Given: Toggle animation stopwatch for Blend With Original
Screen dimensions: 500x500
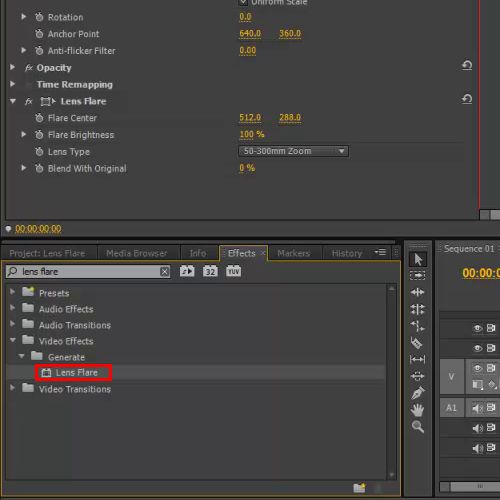Looking at the screenshot, I should tap(39, 168).
